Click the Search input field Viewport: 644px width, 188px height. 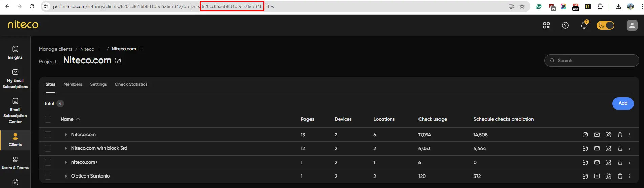click(x=592, y=61)
